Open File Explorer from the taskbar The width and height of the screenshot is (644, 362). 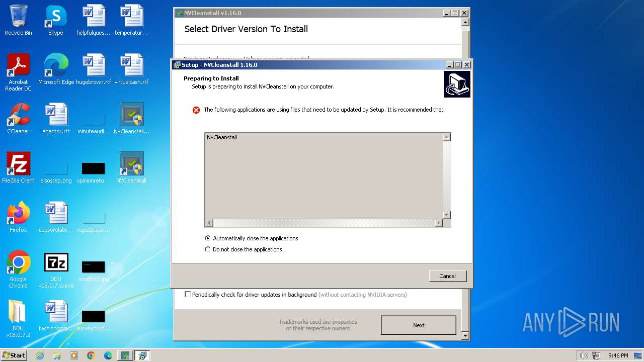coord(57,355)
